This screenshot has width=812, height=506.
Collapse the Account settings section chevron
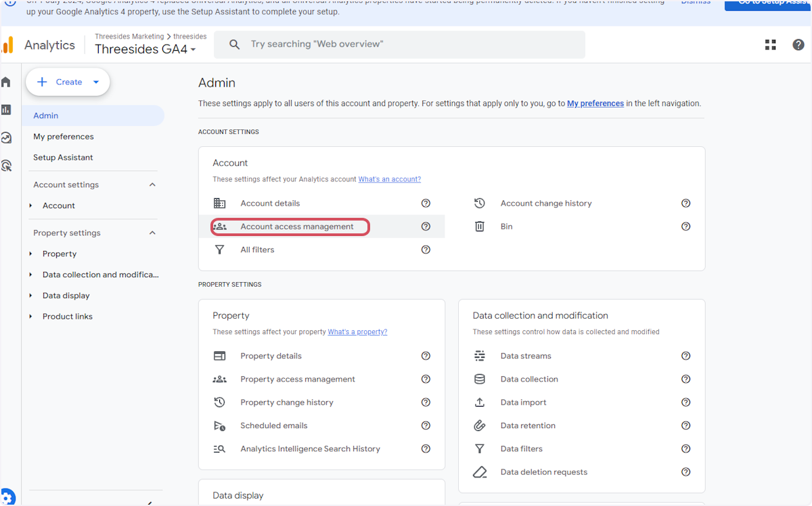pyautogui.click(x=152, y=185)
